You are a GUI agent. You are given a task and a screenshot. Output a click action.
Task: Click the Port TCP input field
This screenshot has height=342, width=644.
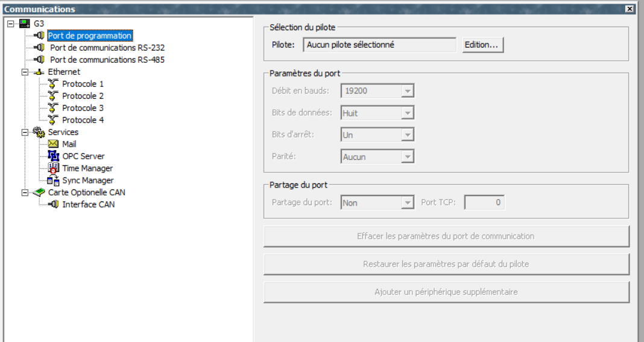[x=484, y=203]
